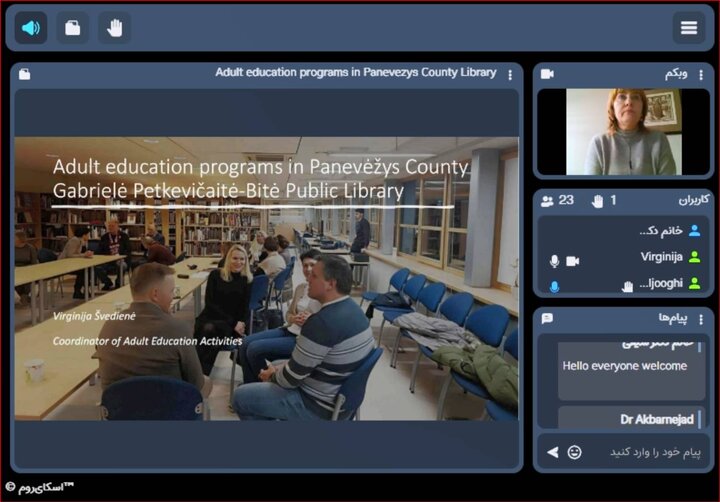
Task: Click the chat bubble icon in messages header
Action: point(547,318)
